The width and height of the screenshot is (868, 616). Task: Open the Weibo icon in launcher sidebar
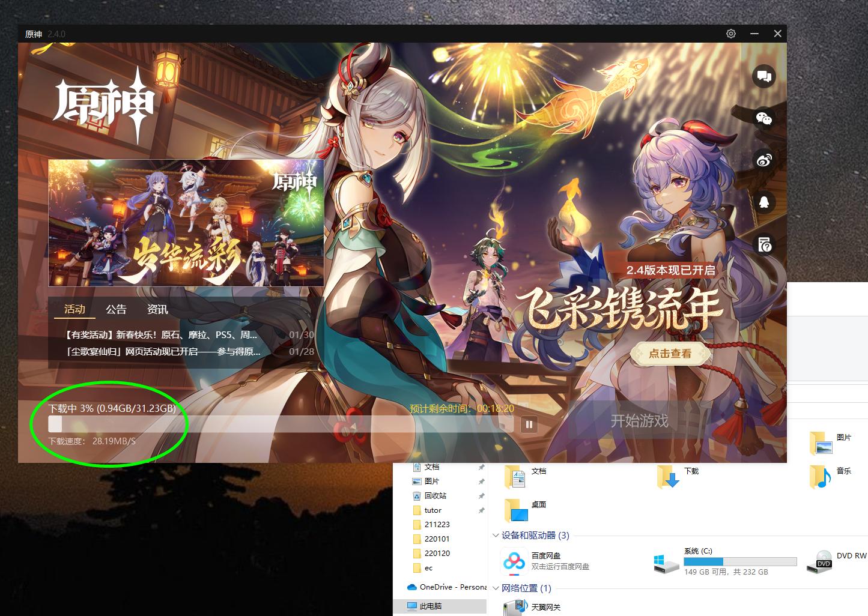pyautogui.click(x=764, y=160)
